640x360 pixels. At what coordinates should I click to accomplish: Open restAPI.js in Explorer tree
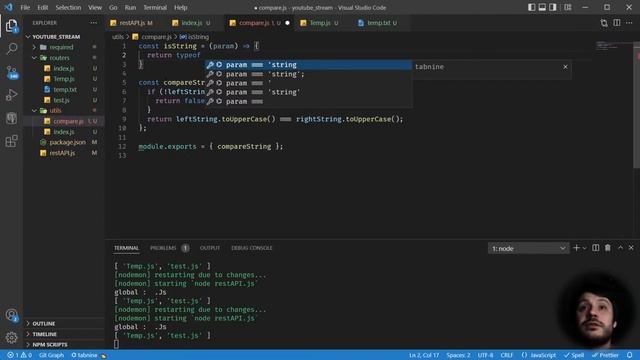click(62, 153)
